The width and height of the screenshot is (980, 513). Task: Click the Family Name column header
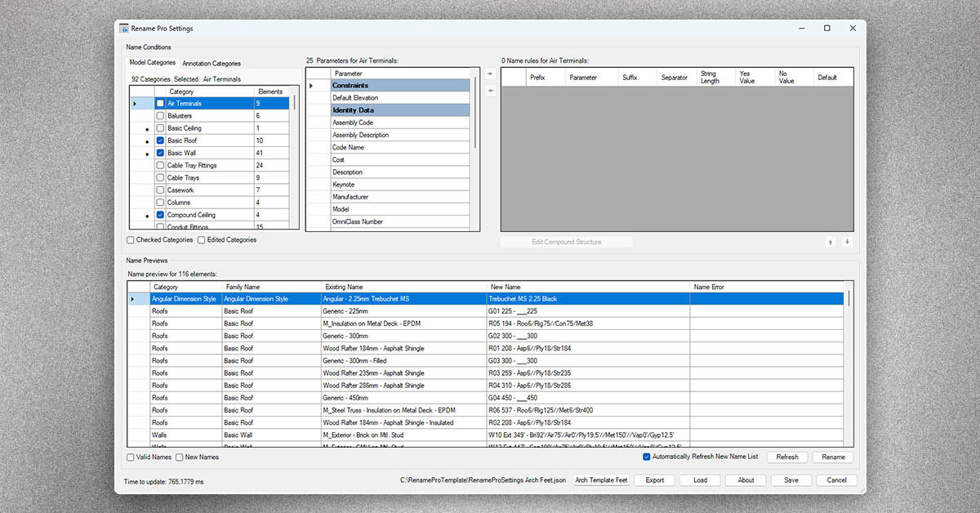[x=271, y=288]
